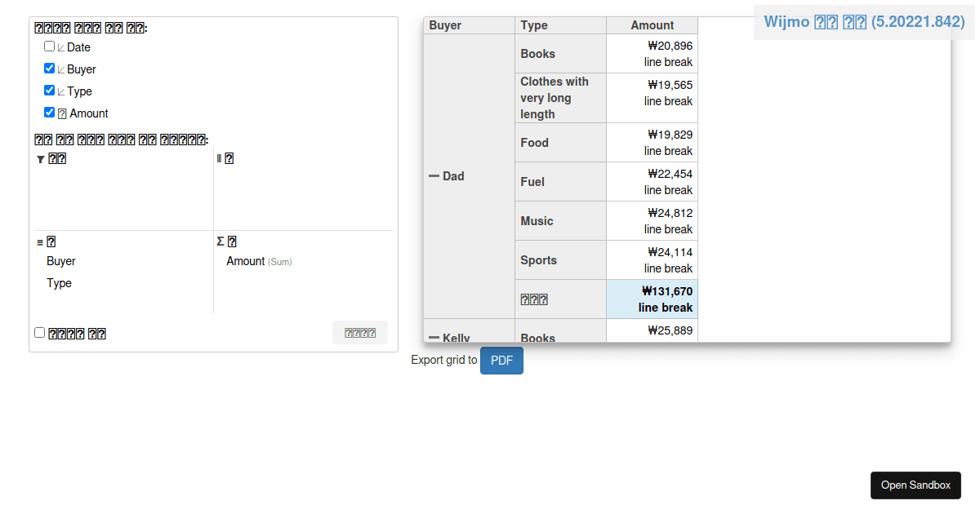Select Dad's subtotal row header

coord(561,299)
